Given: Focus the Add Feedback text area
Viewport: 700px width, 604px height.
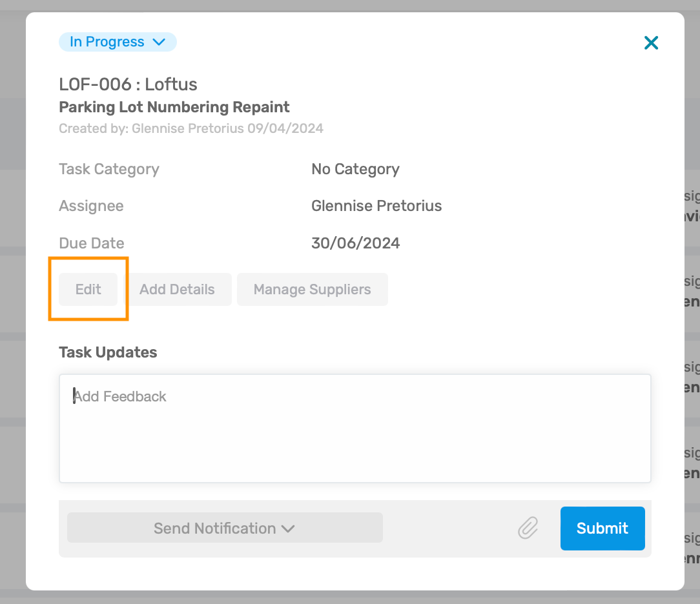Looking at the screenshot, I should [x=355, y=428].
